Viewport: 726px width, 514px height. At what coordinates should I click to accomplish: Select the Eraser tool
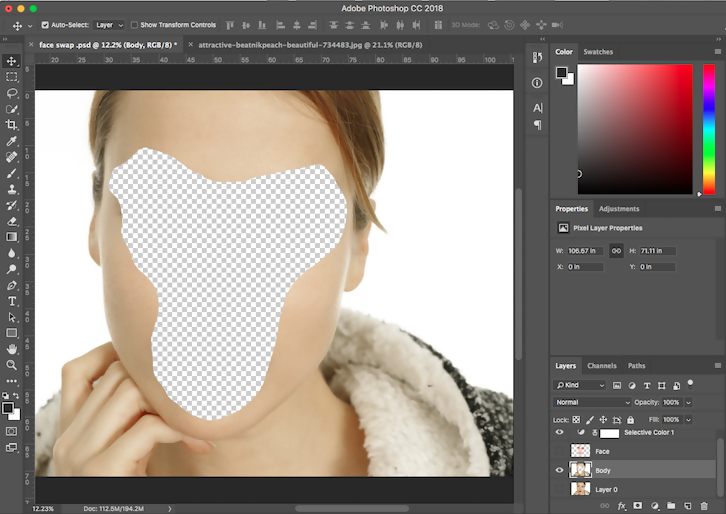[x=12, y=221]
